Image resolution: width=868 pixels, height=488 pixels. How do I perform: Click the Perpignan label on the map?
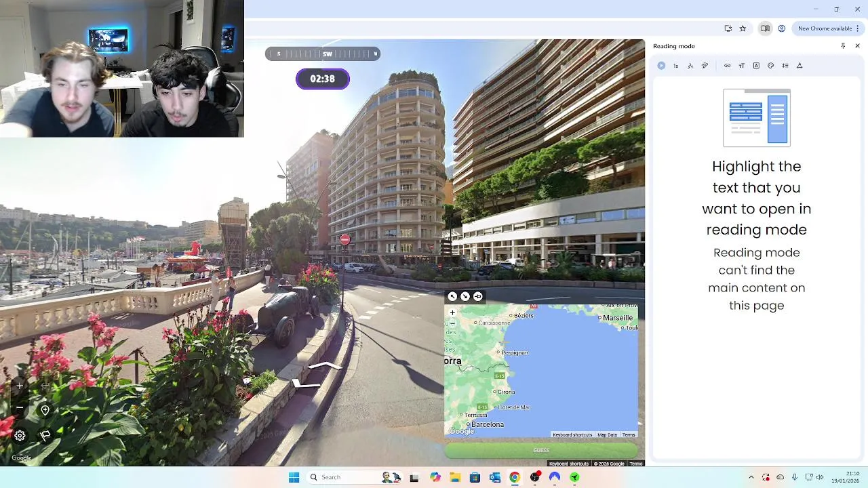515,352
